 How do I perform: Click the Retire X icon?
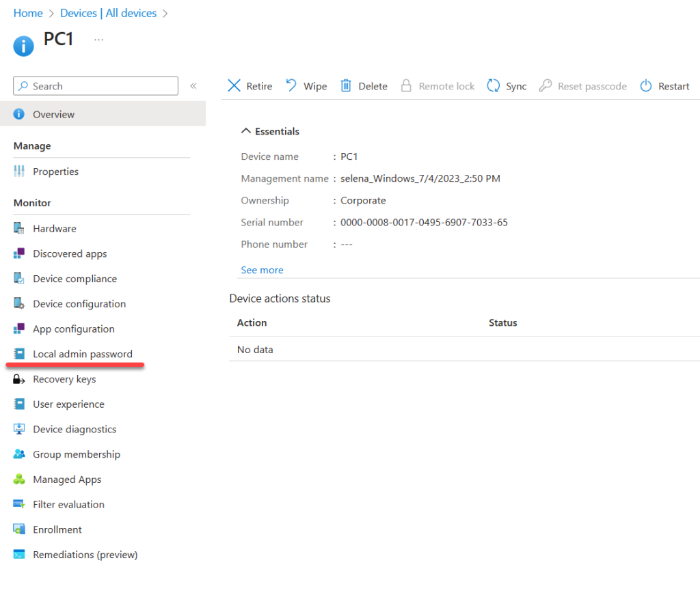point(234,86)
